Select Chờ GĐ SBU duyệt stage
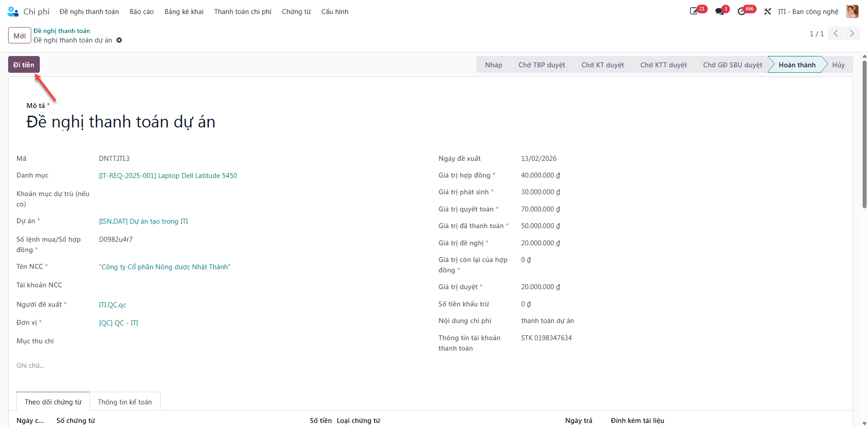 coord(732,65)
